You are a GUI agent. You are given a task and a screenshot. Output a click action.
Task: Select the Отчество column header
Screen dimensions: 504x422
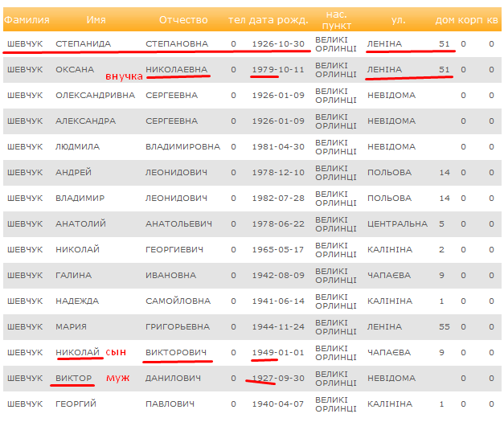pos(183,20)
